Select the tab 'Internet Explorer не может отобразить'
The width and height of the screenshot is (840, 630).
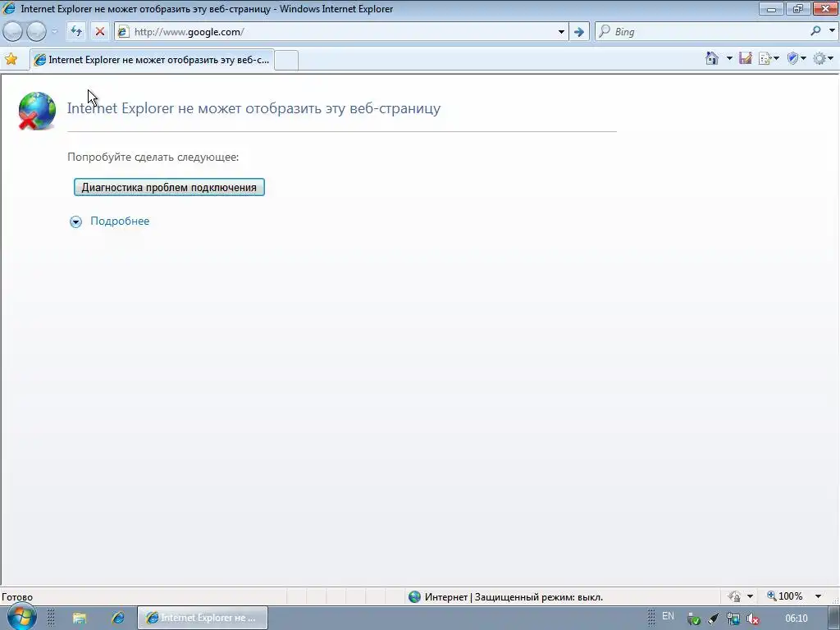(152, 59)
